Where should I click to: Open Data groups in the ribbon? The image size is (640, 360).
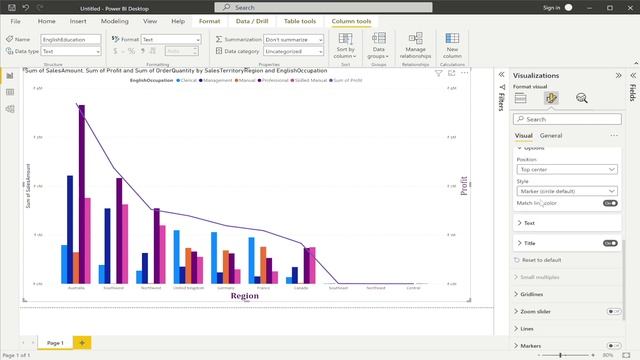click(378, 46)
